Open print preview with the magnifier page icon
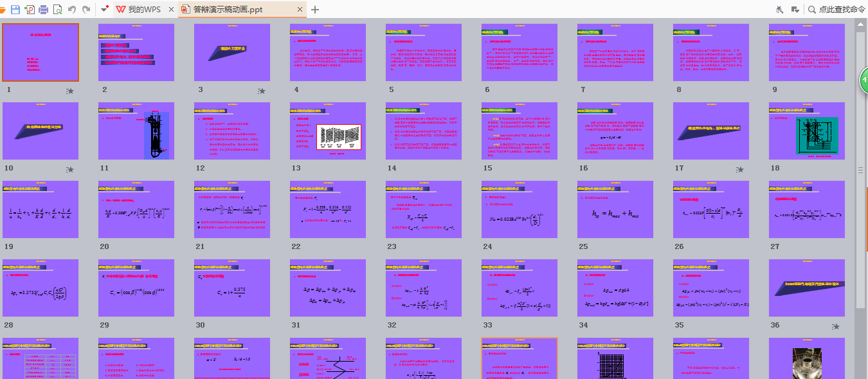The width and height of the screenshot is (868, 379). [58, 10]
